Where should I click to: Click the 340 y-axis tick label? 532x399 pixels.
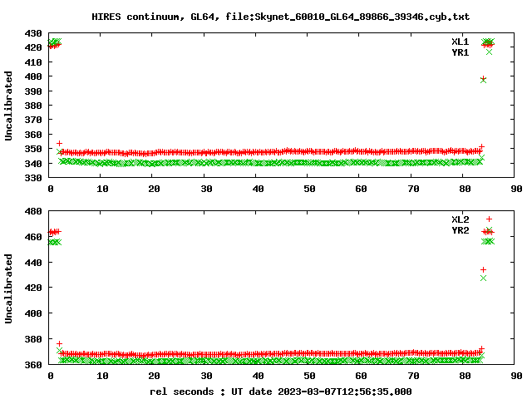[x=33, y=164]
